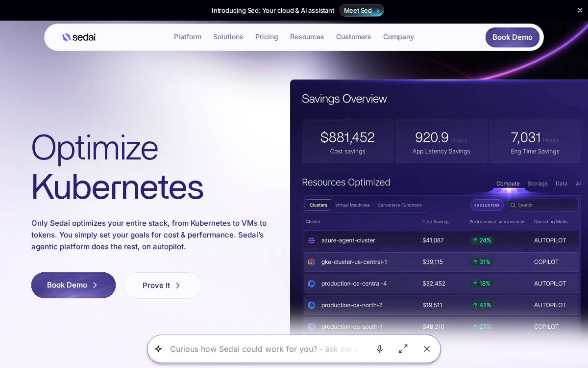Click the gke-cluster-us-central-1 icon

click(x=312, y=262)
